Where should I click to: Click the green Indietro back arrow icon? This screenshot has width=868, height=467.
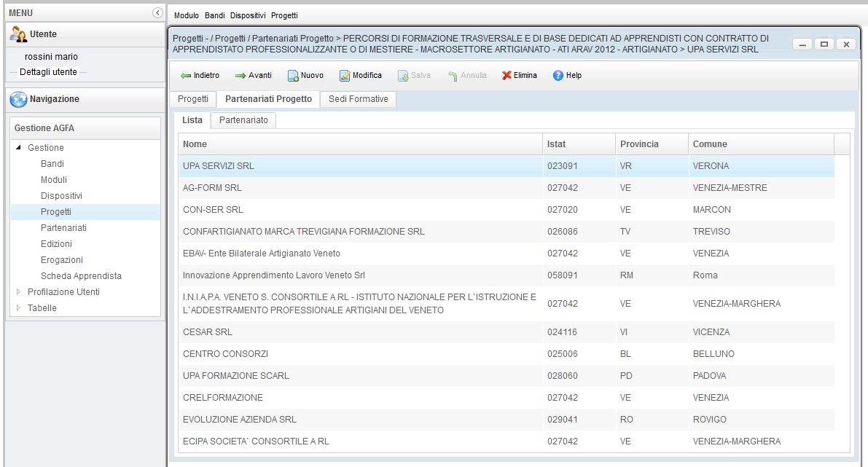click(x=185, y=76)
